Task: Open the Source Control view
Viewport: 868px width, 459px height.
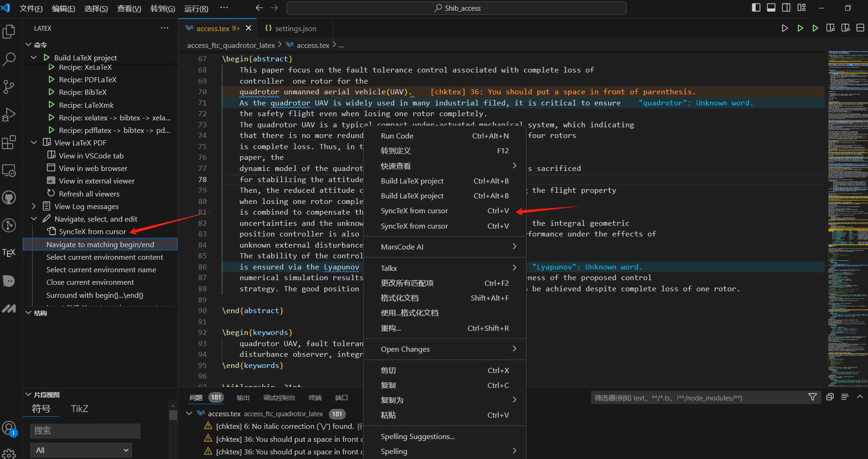Action: point(9,87)
